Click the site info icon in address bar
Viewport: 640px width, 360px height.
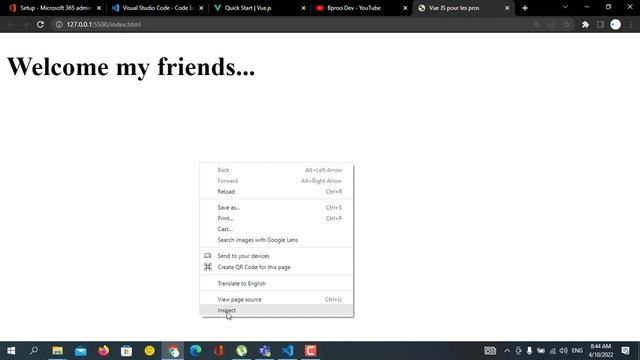[x=59, y=24]
